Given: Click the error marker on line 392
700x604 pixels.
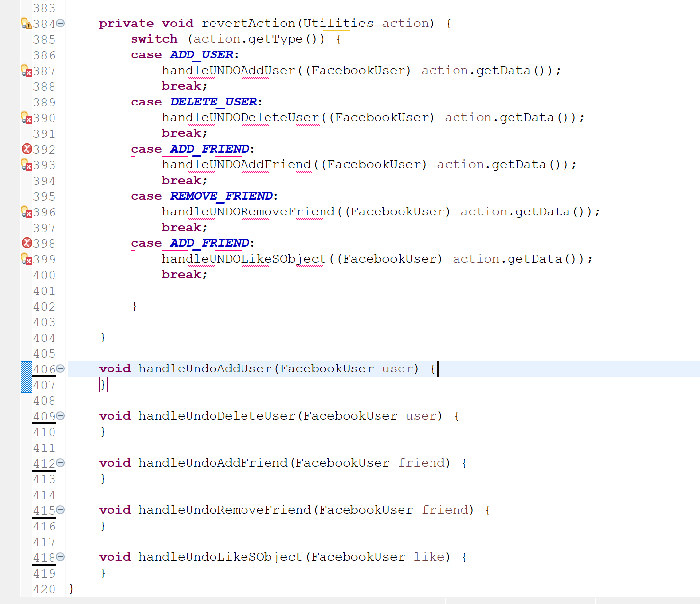Looking at the screenshot, I should click(27, 149).
